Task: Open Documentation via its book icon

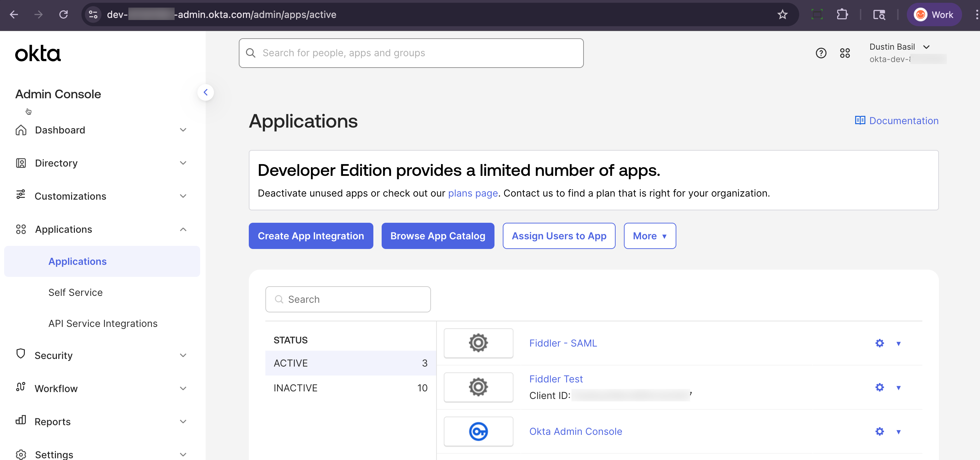Action: coord(860,120)
